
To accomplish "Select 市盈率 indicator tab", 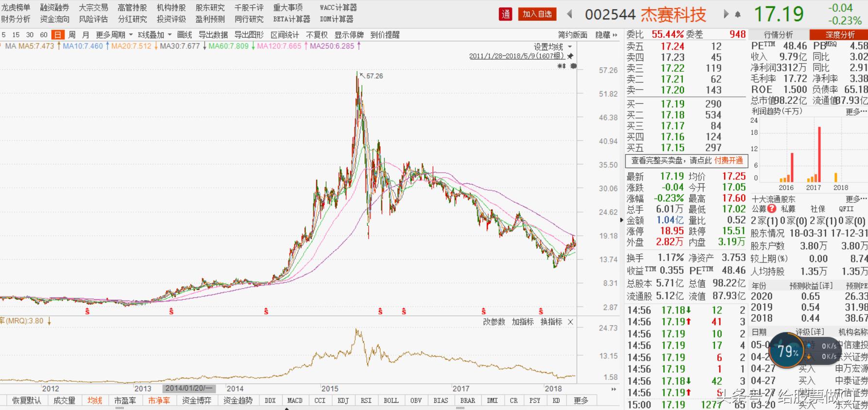I will (x=125, y=401).
